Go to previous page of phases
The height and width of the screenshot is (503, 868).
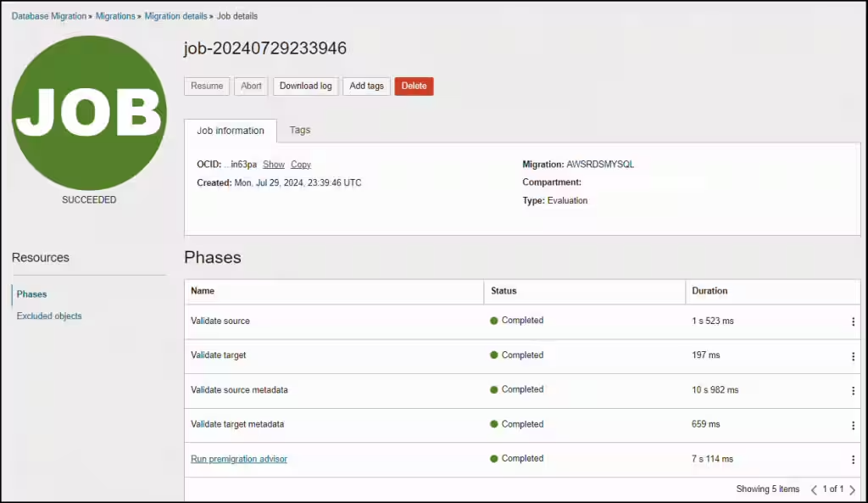pos(814,489)
